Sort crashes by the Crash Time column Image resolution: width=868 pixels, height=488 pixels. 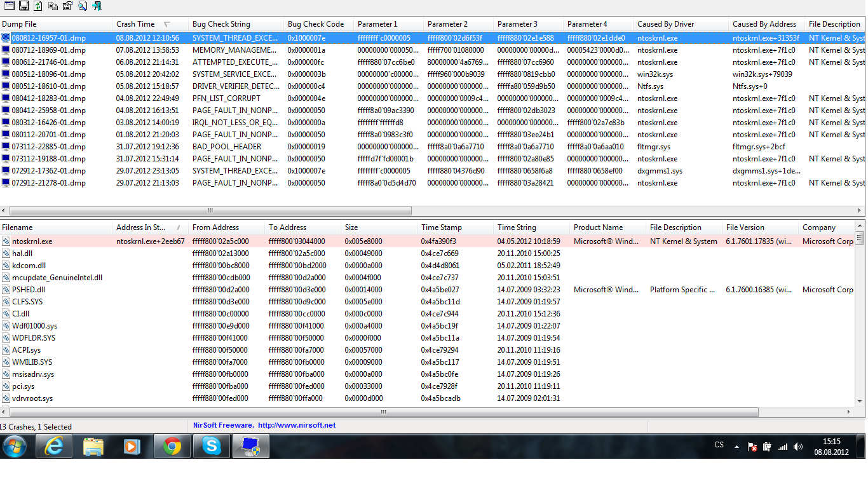pyautogui.click(x=151, y=24)
